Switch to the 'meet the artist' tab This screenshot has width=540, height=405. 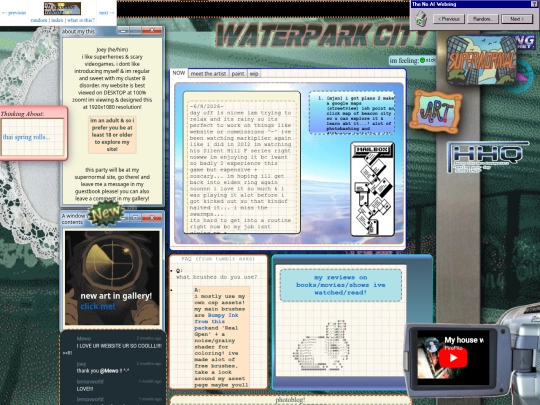pos(208,73)
